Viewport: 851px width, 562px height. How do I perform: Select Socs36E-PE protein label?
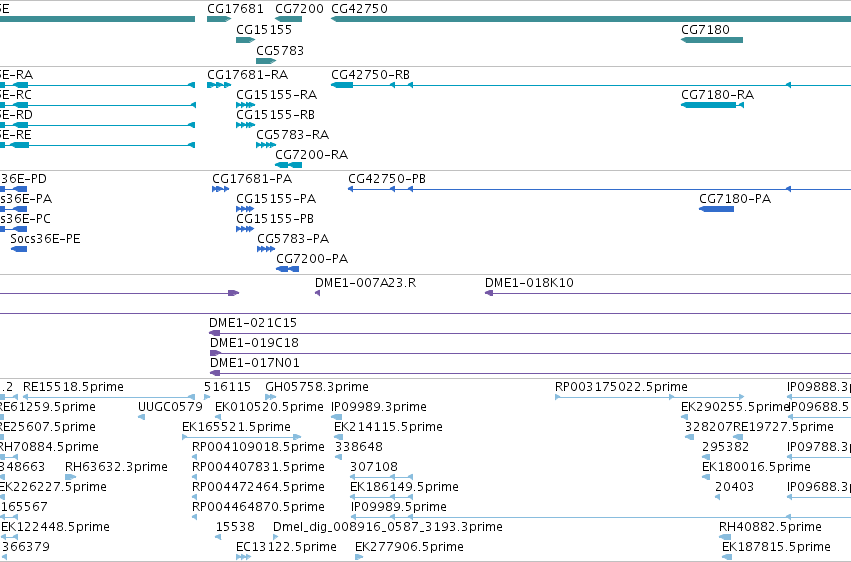pos(45,239)
